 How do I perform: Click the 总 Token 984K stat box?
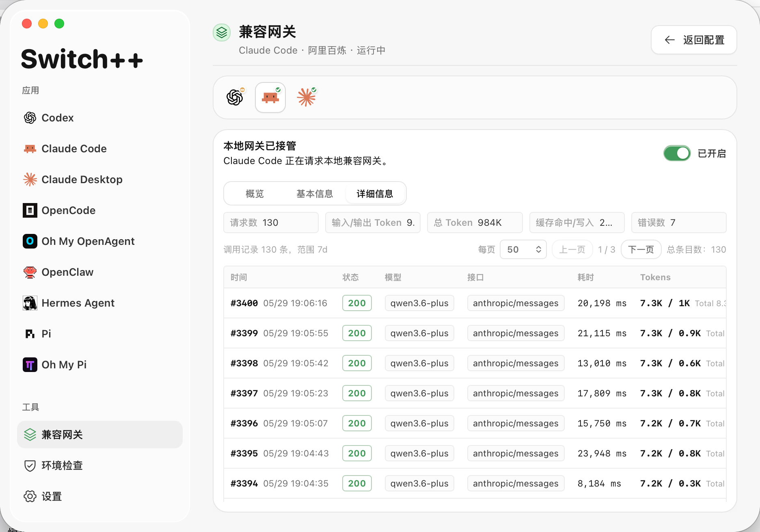coord(475,223)
